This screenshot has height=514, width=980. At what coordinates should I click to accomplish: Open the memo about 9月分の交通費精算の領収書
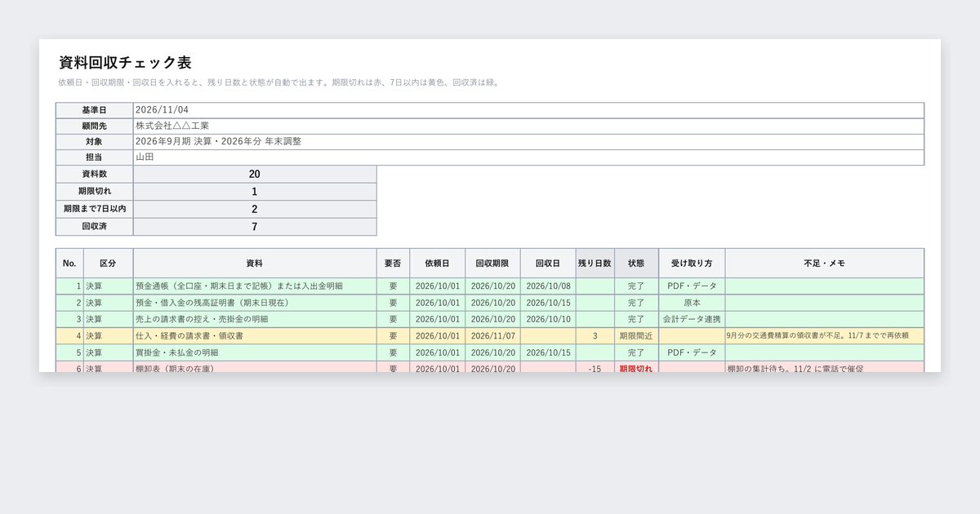(x=825, y=336)
